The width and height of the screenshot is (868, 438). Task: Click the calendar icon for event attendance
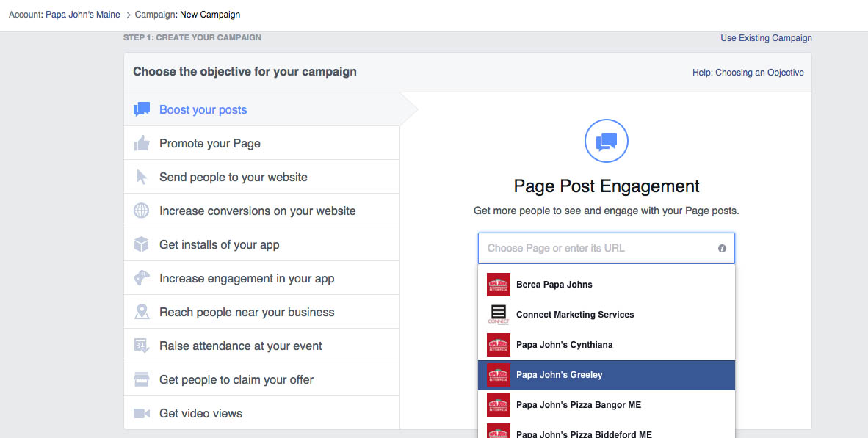[142, 346]
